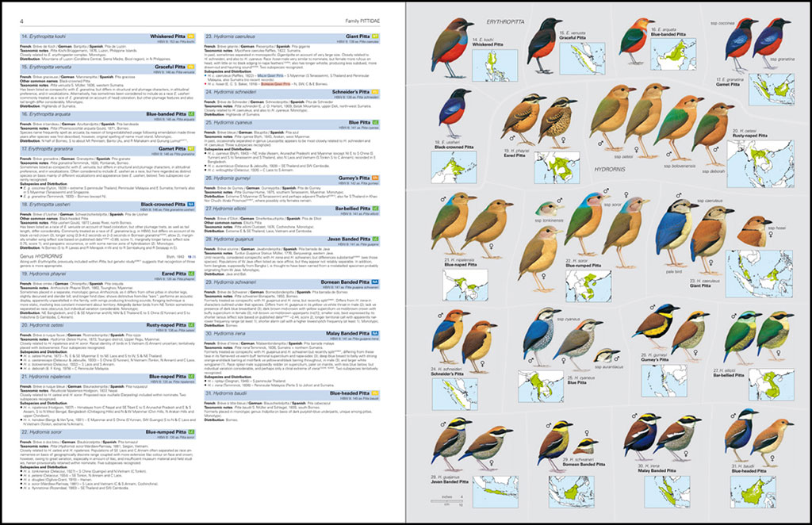This screenshot has height=525, width=812.
Task: Toggle the male symbol beside ssp caeruleus
Action: coord(677,194)
